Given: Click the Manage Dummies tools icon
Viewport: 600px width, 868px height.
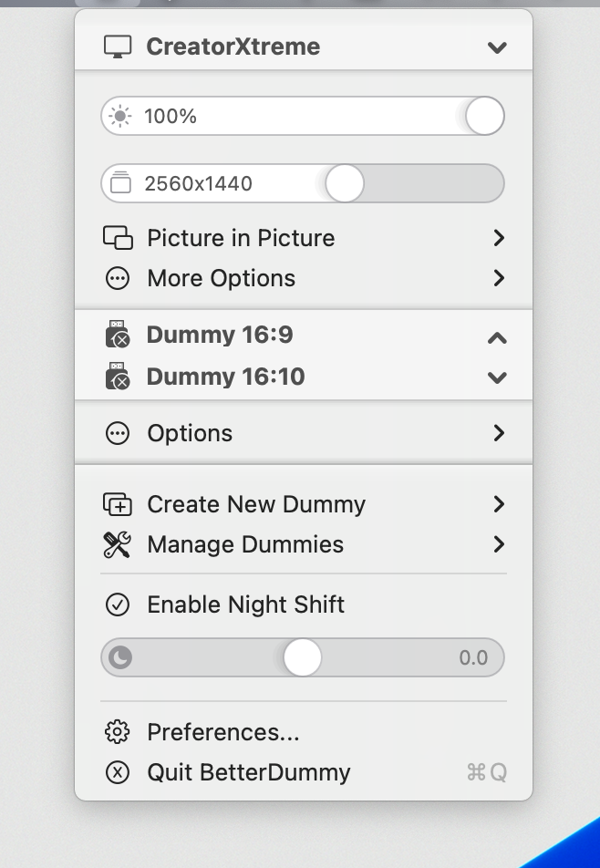Looking at the screenshot, I should coord(119,544).
